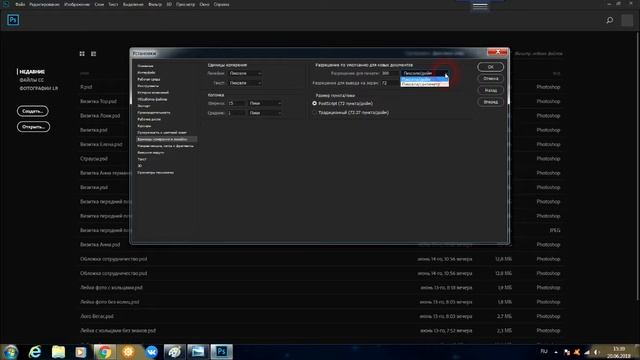
Task: Click the RU language indicator in tray
Action: coord(544,352)
